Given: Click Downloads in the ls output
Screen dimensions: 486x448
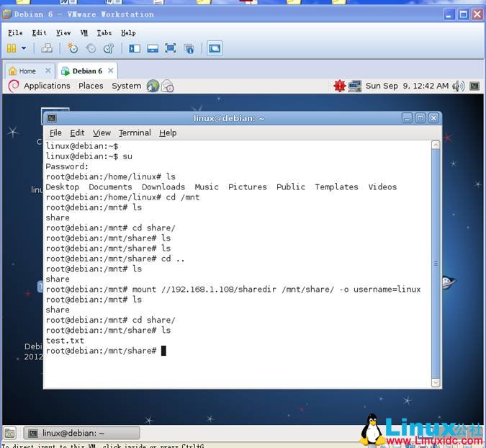Looking at the screenshot, I should (163, 187).
